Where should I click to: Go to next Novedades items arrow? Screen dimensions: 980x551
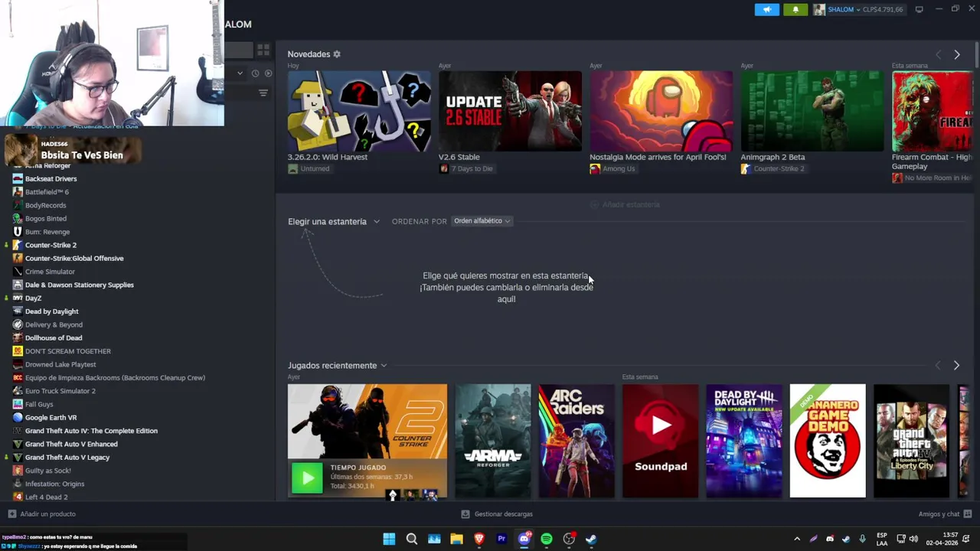pos(956,54)
